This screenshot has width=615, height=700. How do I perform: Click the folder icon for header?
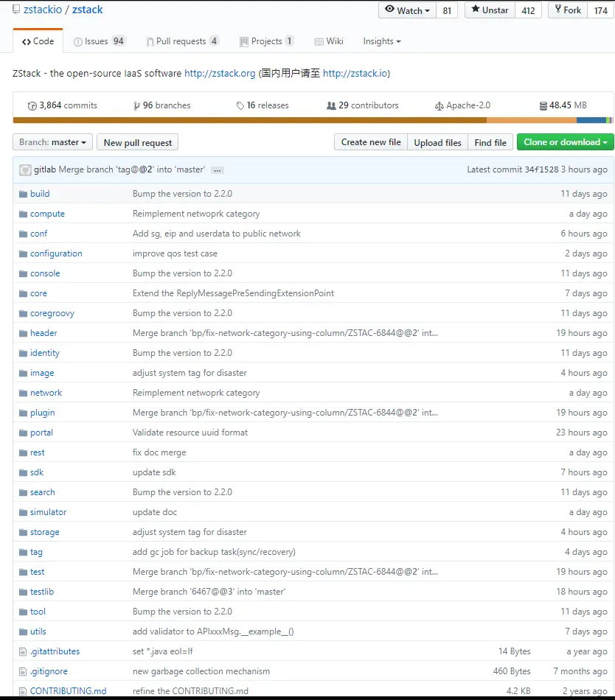point(23,333)
